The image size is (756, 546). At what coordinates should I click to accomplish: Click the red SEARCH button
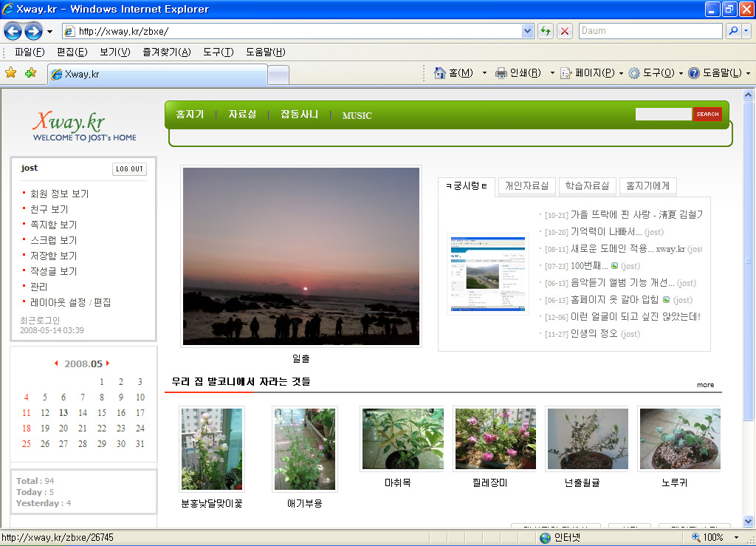pyautogui.click(x=707, y=114)
